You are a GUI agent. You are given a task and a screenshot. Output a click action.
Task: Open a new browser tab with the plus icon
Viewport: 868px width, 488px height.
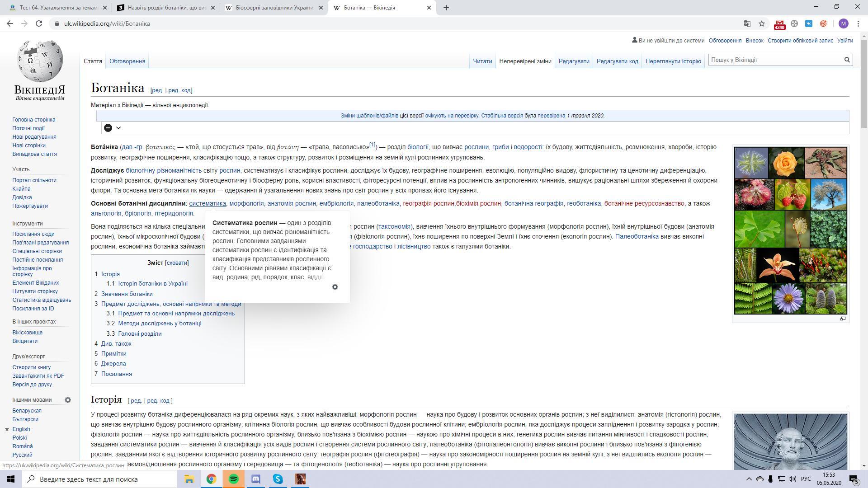pos(446,8)
